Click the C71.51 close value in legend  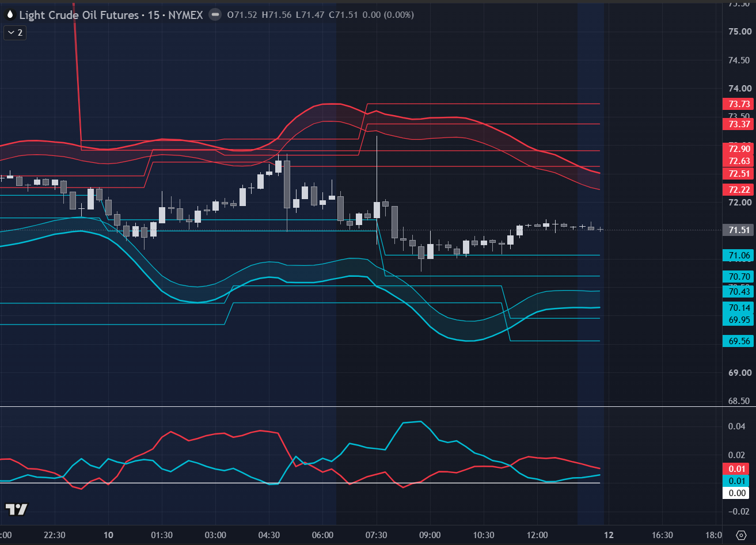tap(344, 15)
